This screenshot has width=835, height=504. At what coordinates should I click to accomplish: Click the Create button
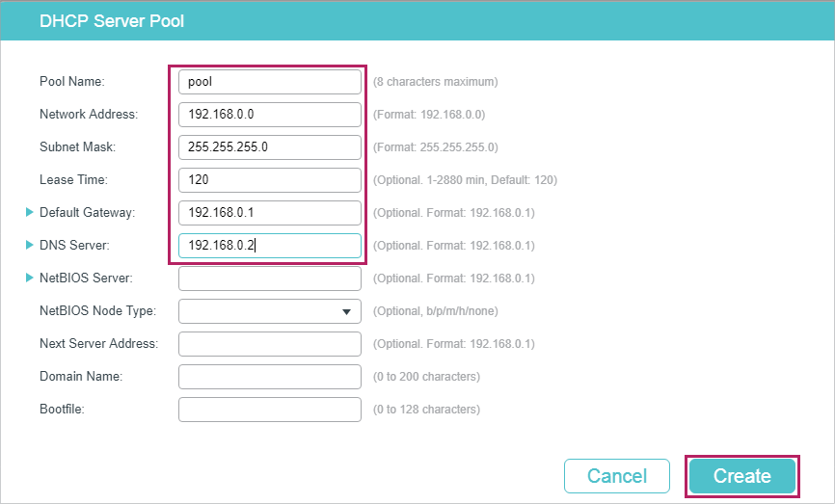pos(742,476)
